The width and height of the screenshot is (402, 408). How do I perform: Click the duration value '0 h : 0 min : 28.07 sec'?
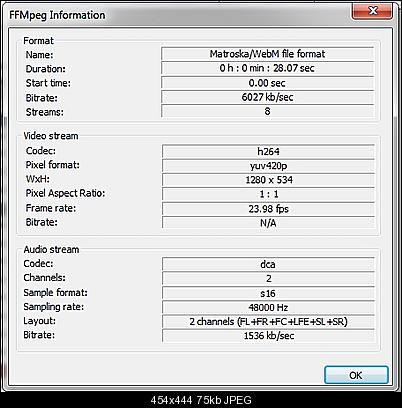(x=267, y=68)
